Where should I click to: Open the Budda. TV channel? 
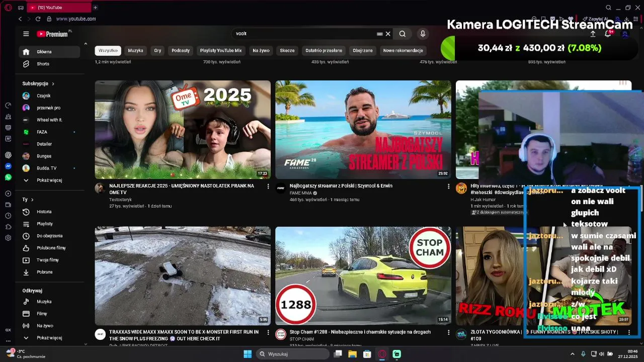49,168
